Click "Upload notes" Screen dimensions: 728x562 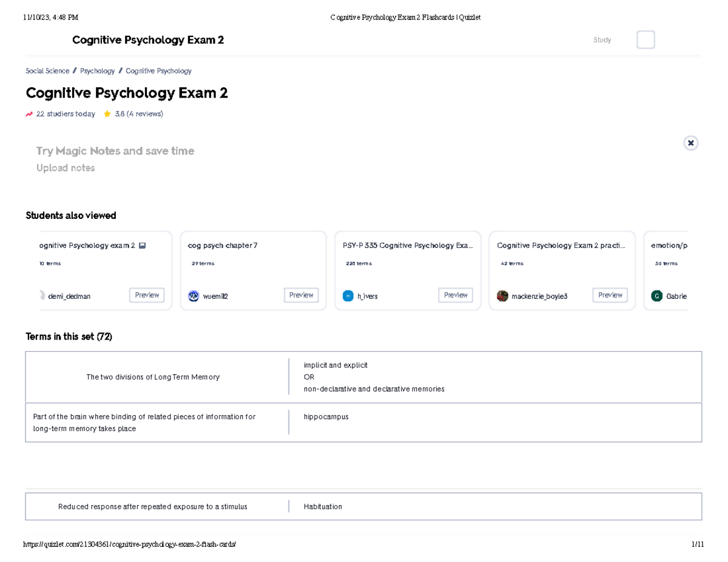pos(65,168)
